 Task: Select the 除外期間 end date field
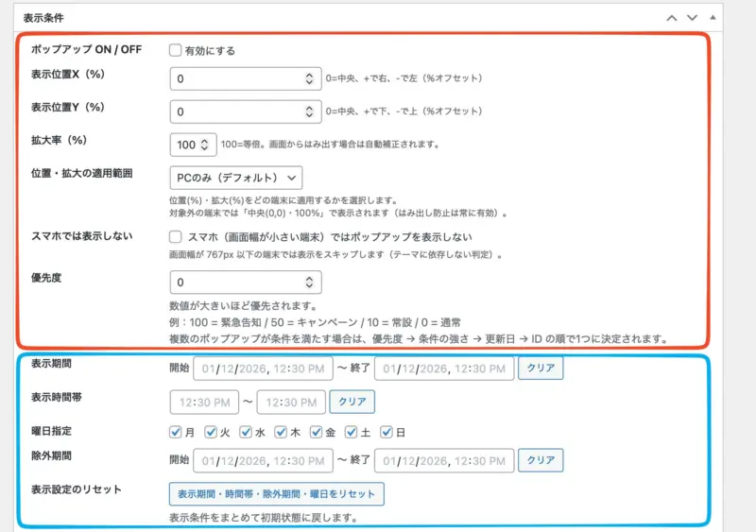point(443,460)
